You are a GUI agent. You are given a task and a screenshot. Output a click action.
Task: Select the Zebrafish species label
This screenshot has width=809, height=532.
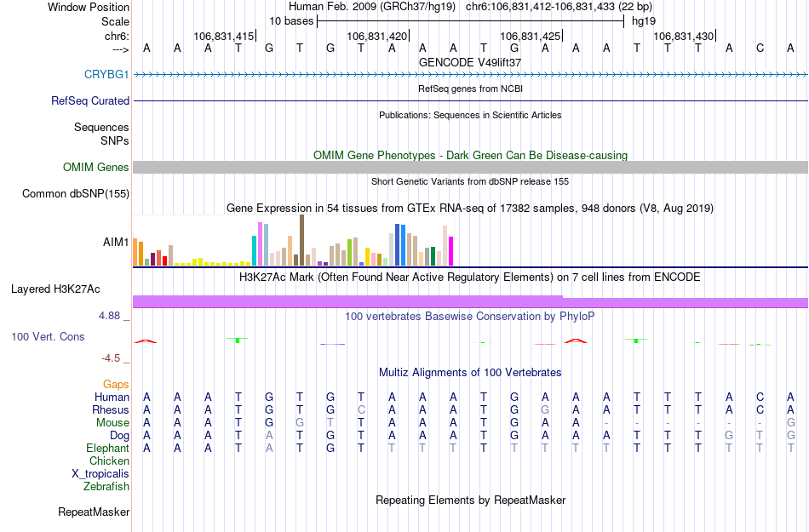tap(106, 486)
